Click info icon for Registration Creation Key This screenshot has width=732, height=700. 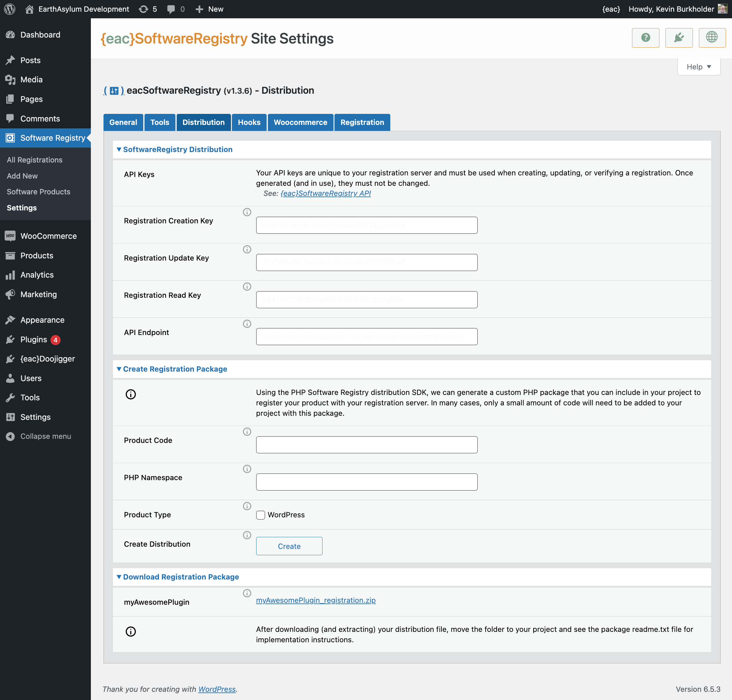point(247,212)
